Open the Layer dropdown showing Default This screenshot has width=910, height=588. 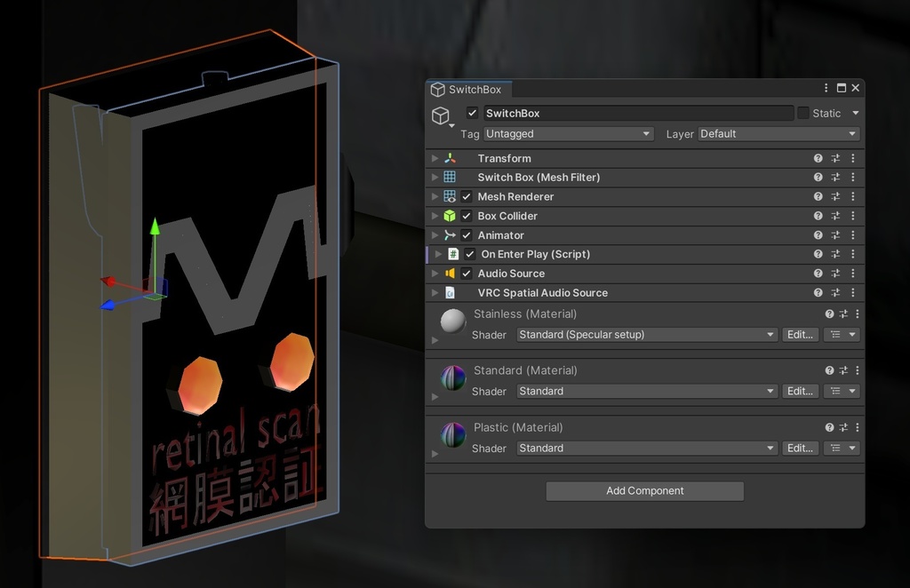coord(778,133)
